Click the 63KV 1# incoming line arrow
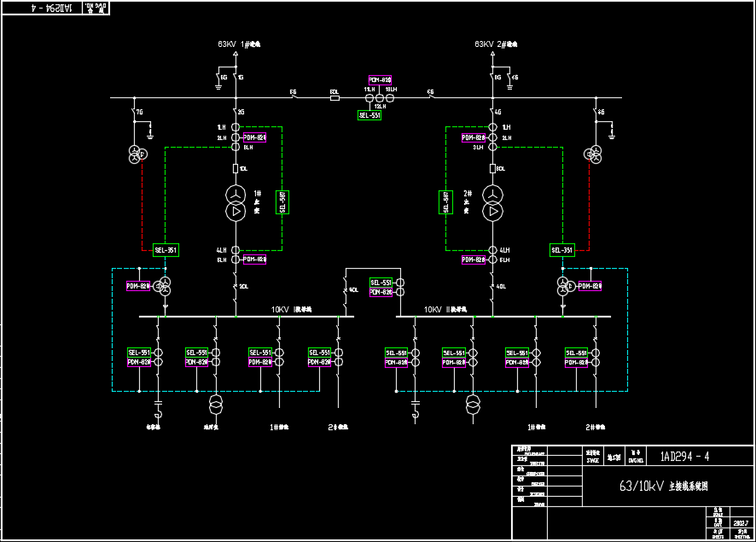This screenshot has width=756, height=542. [x=236, y=54]
